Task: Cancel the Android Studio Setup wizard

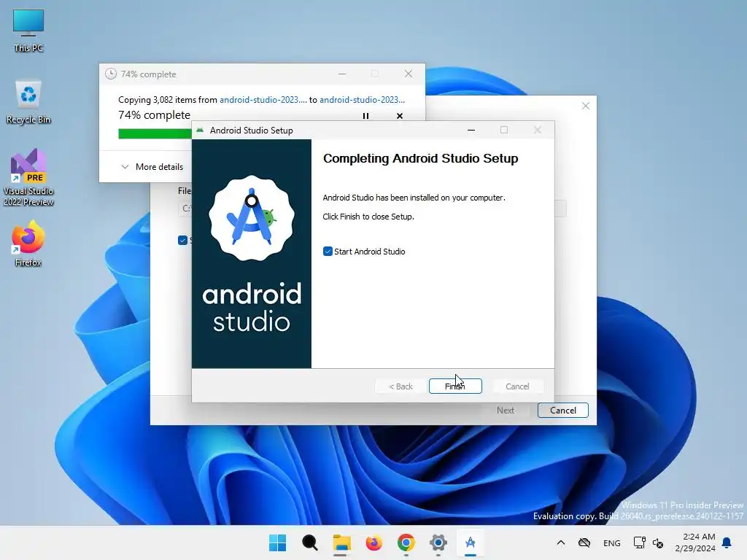Action: [517, 386]
